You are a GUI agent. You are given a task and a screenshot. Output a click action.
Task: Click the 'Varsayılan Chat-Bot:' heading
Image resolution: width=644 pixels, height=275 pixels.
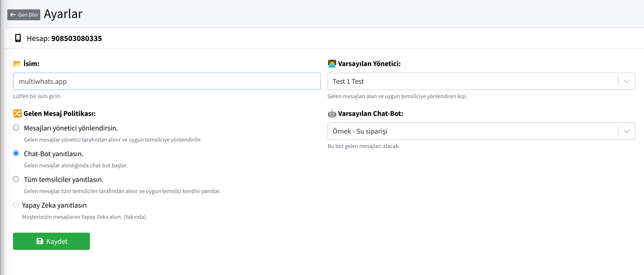[371, 114]
